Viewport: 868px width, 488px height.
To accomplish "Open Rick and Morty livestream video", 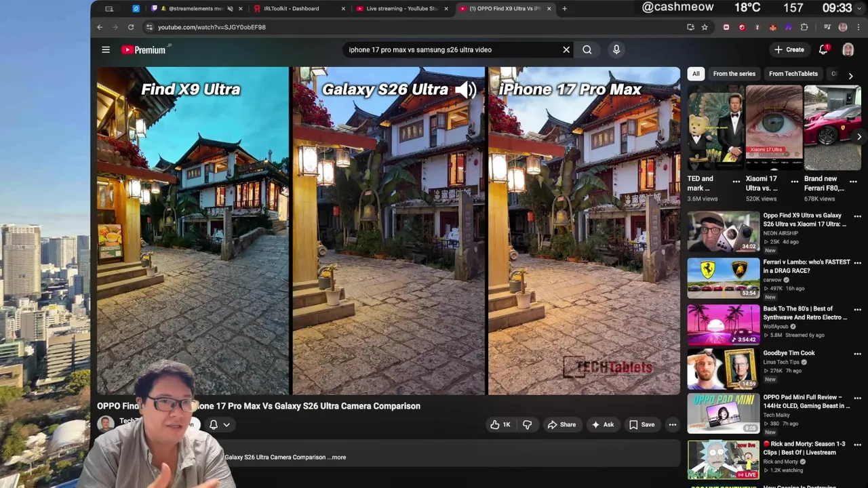I will 724,460.
